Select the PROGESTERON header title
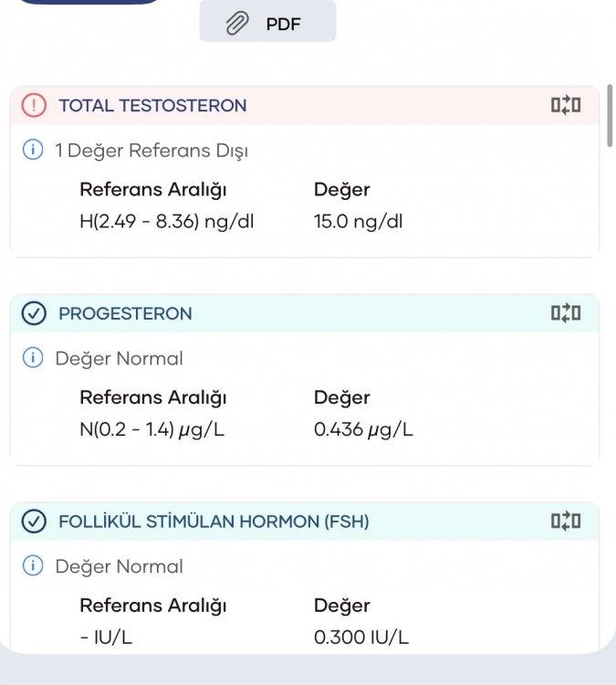This screenshot has width=616, height=685. click(125, 313)
